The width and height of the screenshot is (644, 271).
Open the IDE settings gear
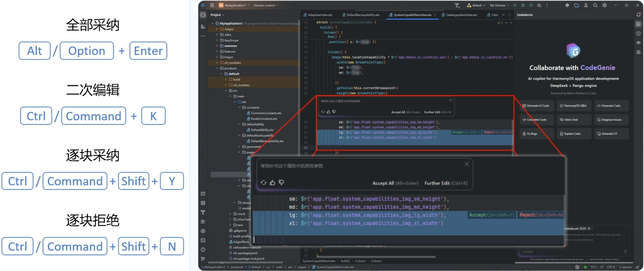coord(604,5)
